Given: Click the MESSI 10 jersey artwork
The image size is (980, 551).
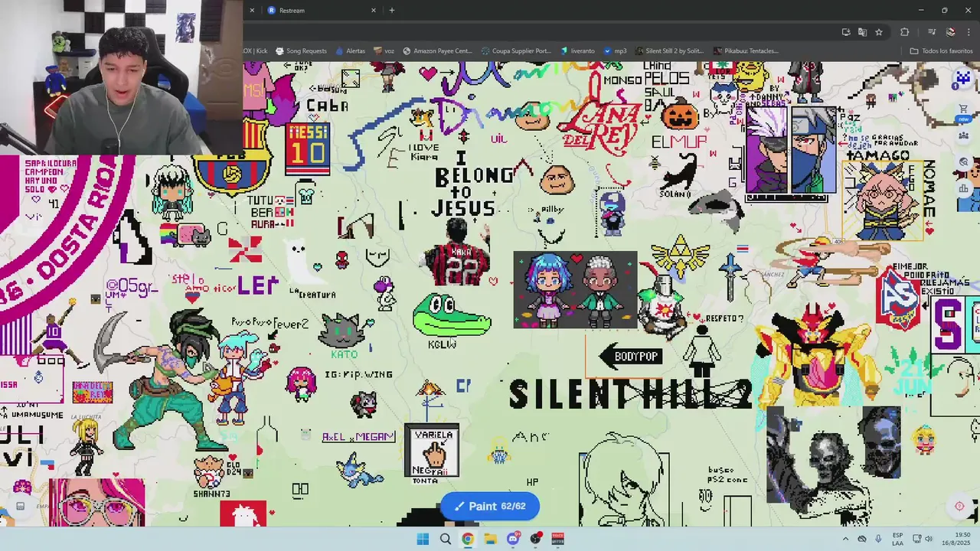Looking at the screenshot, I should point(308,148).
